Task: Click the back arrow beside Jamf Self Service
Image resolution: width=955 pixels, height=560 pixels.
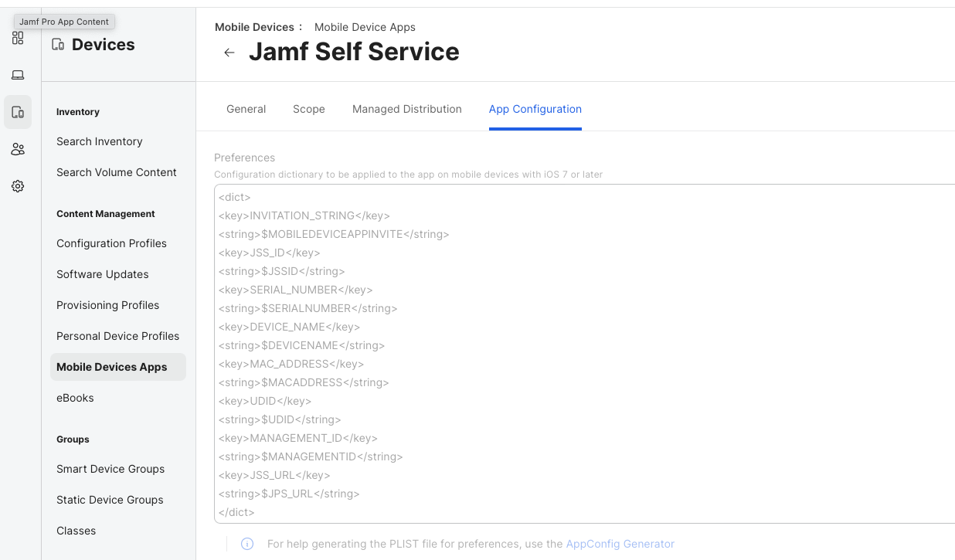Action: point(229,53)
